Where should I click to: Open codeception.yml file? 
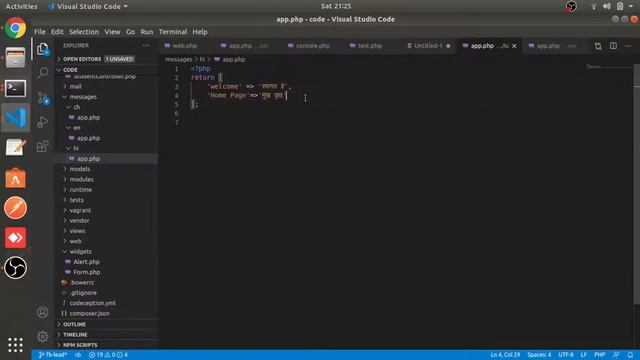[92, 303]
